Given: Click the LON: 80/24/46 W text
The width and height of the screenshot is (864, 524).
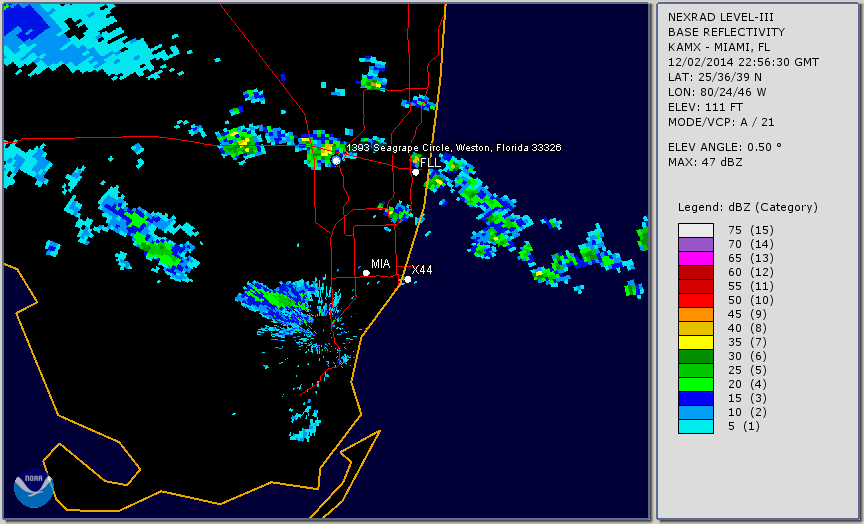Looking at the screenshot, I should (x=717, y=92).
